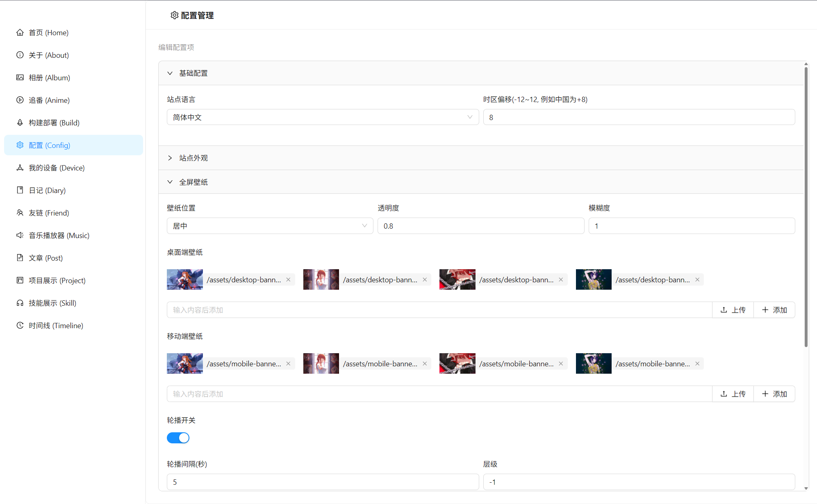Screen dimensions: 817x504
Task: Click the Post document icon
Action: click(x=20, y=258)
